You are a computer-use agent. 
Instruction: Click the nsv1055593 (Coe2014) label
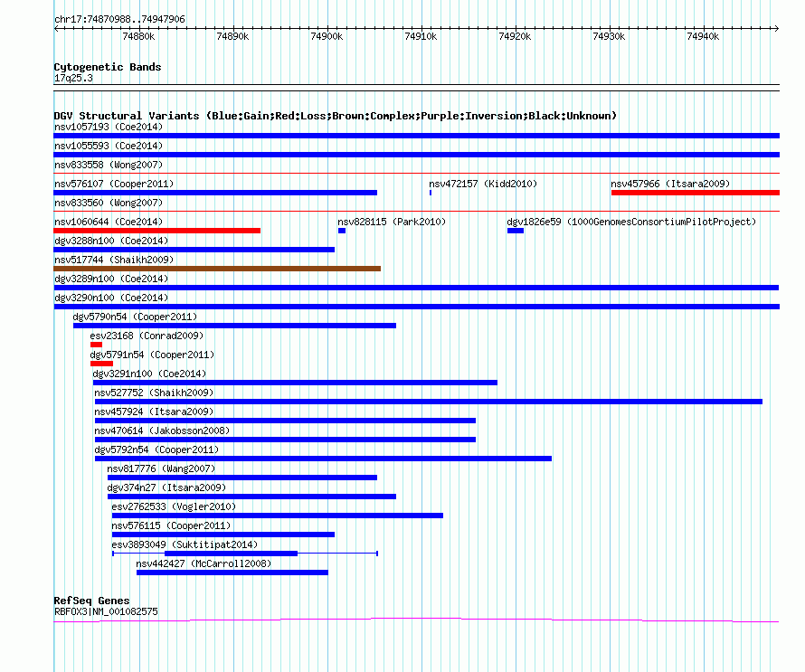click(109, 146)
